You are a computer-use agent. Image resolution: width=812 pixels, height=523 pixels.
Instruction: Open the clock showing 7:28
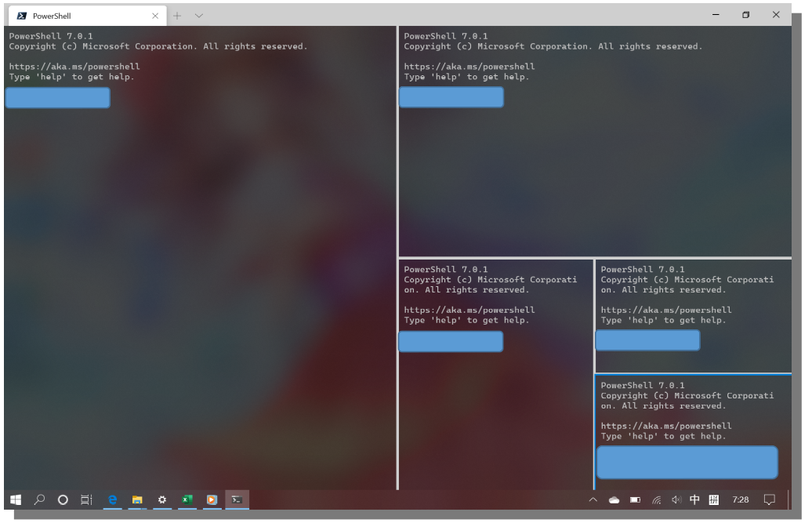[x=740, y=499]
